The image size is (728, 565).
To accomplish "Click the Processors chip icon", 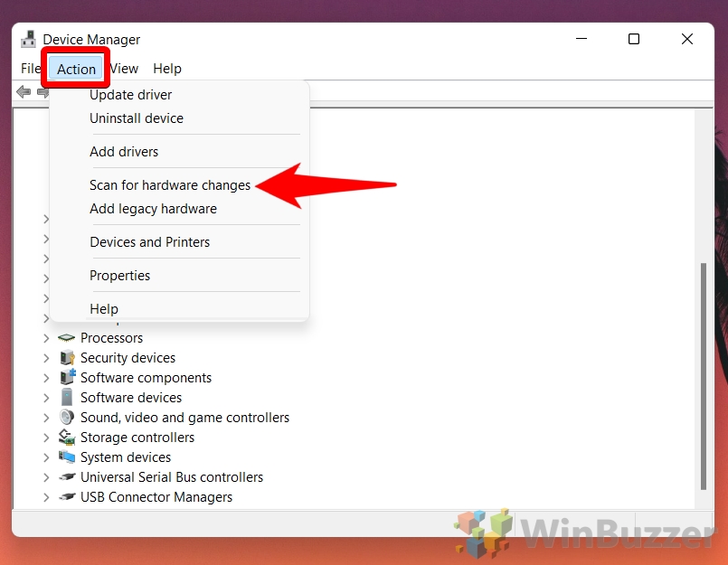I will tap(66, 337).
